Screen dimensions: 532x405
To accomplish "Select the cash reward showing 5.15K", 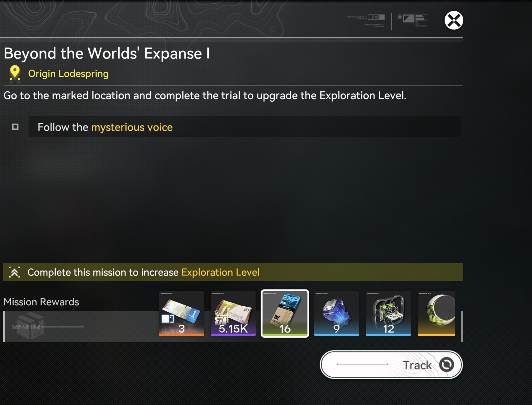I will [x=233, y=313].
